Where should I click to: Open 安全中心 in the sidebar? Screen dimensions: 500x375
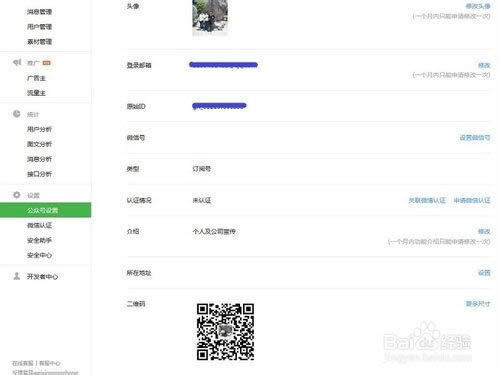pos(39,255)
